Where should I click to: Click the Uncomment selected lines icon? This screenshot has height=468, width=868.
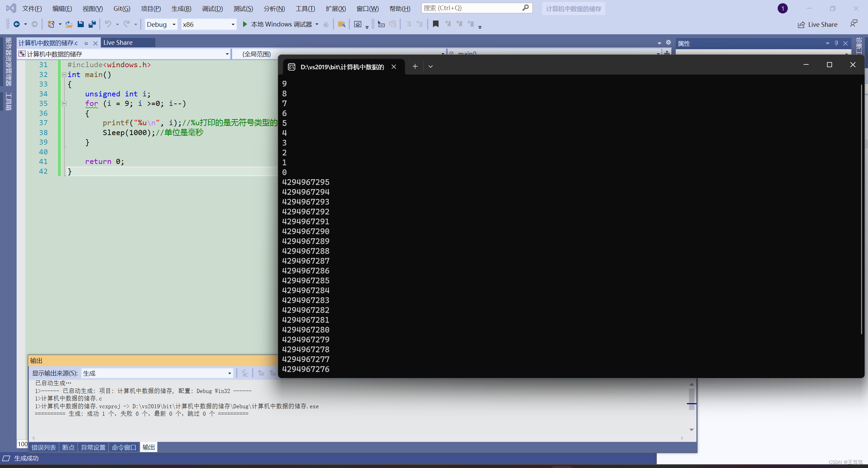pyautogui.click(x=420, y=24)
